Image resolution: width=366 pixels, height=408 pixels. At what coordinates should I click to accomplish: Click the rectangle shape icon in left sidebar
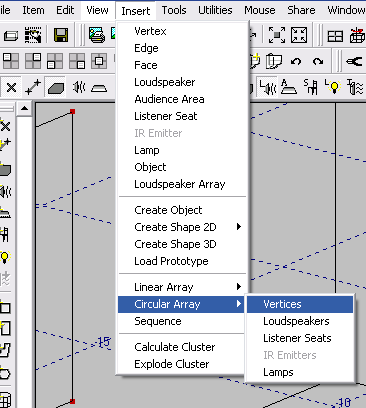[x=5, y=307]
